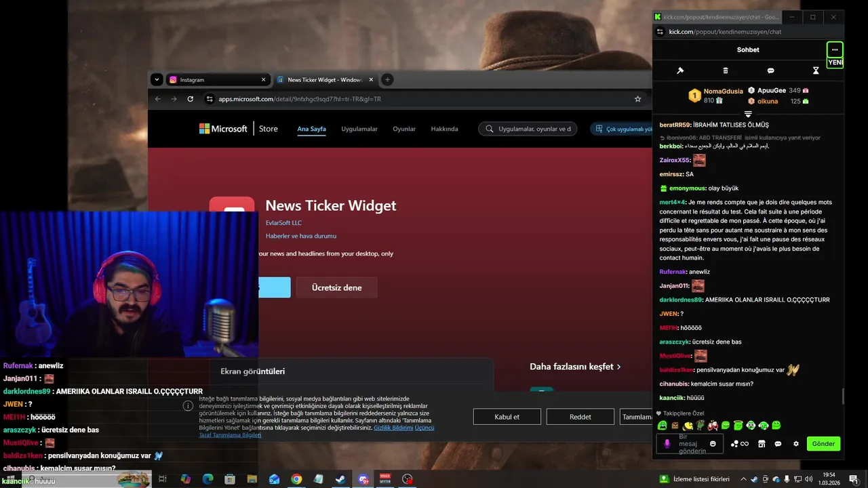Open File Explorer folder icon on taskbar
Viewport: 868px width, 488px height.
252,479
